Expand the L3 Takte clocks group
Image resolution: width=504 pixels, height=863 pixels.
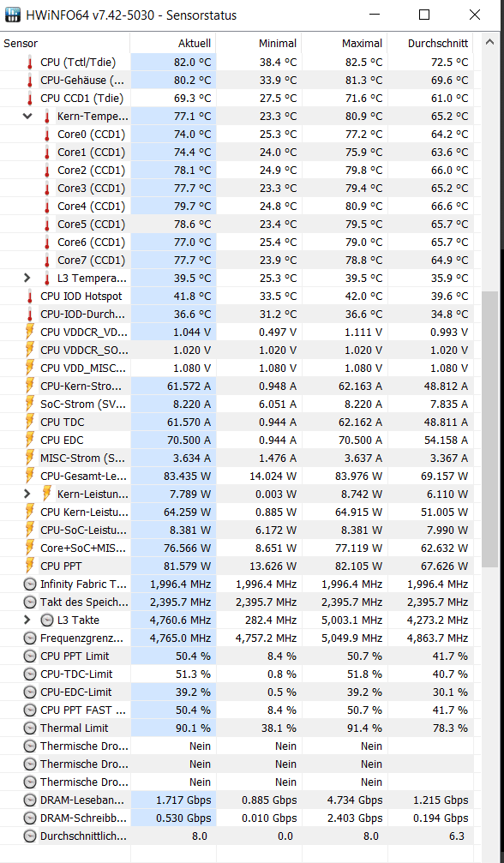tap(27, 620)
